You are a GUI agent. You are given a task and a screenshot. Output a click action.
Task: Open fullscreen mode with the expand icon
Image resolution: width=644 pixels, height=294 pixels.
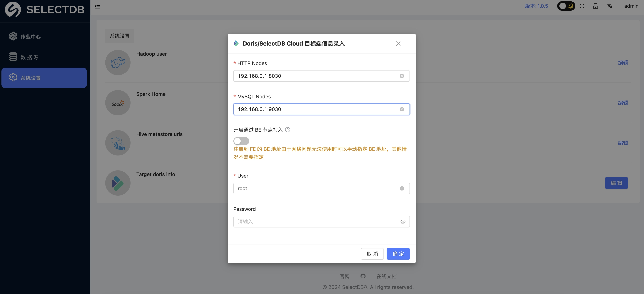point(582,6)
